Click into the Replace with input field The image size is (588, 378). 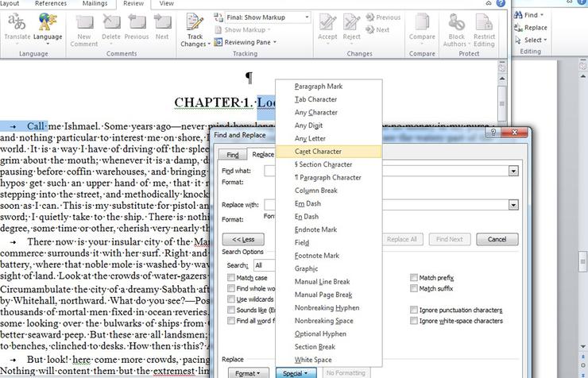tap(392, 205)
